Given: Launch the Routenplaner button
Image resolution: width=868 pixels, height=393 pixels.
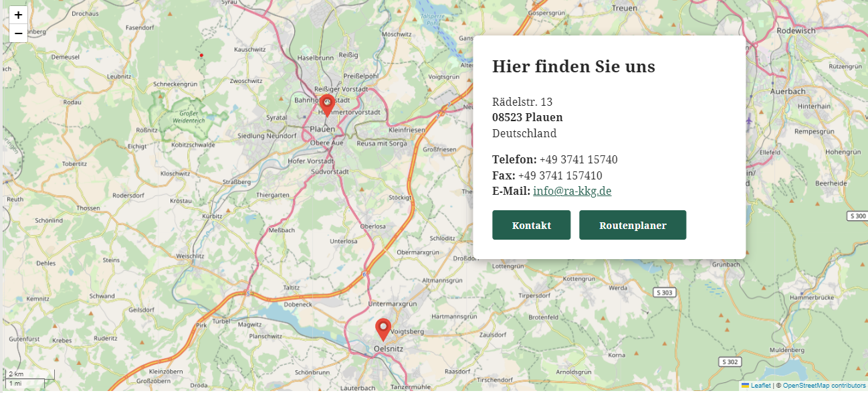Looking at the screenshot, I should point(632,225).
